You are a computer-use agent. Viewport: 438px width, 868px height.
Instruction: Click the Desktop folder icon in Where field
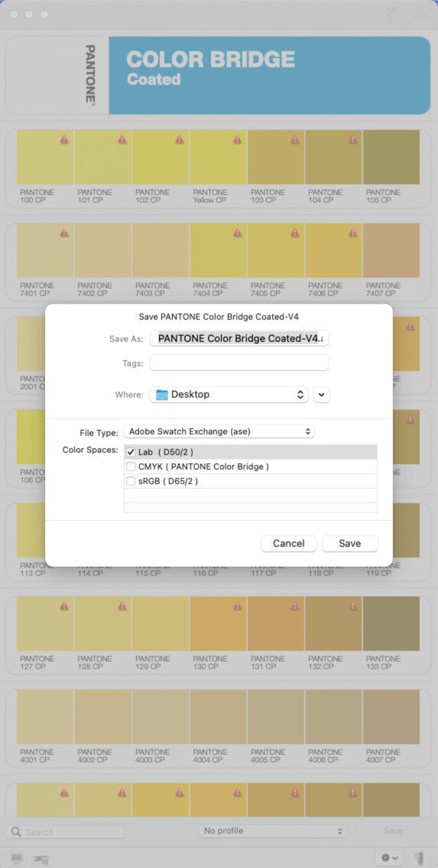(162, 395)
